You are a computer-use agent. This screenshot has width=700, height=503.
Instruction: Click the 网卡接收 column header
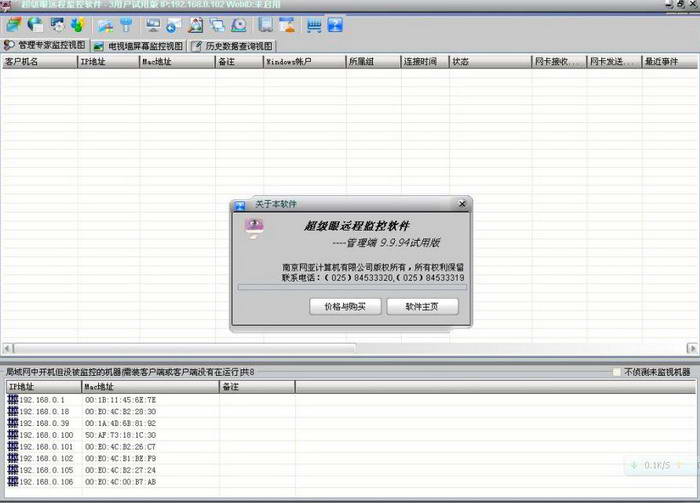559,62
